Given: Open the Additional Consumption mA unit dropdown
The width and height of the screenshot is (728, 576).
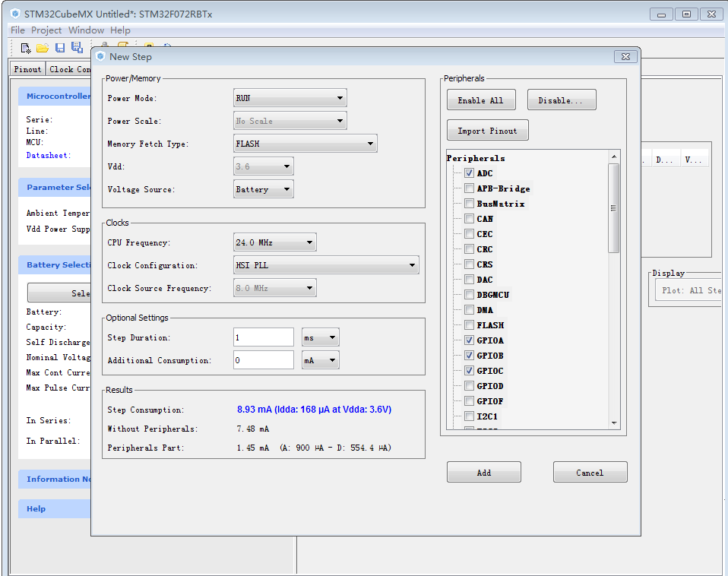Looking at the screenshot, I should click(321, 360).
